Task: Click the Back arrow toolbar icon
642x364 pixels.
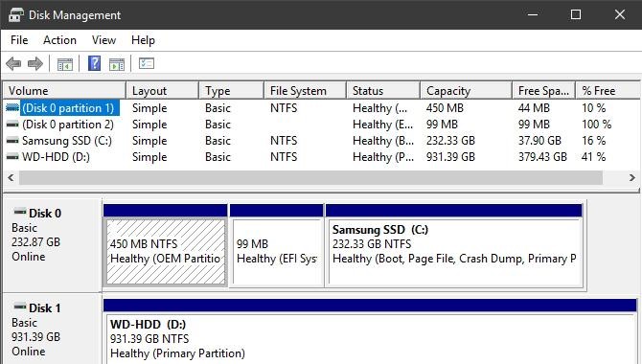Action: pyautogui.click(x=13, y=64)
